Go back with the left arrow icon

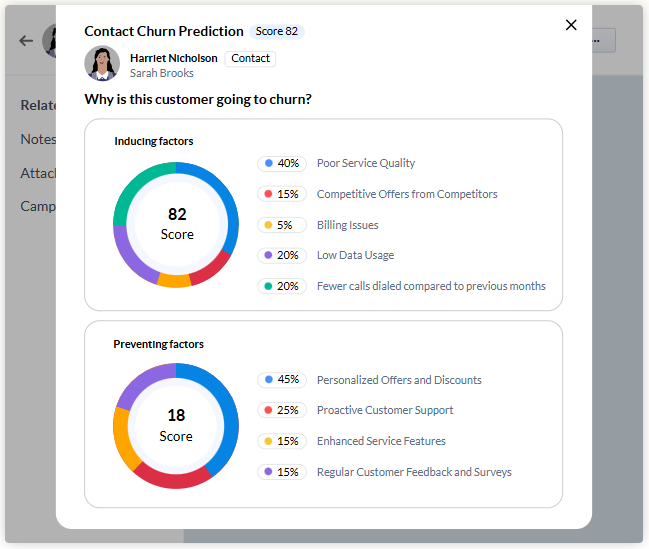click(26, 41)
